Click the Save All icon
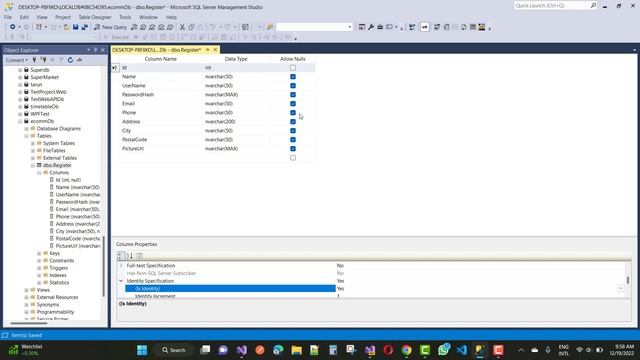The width and height of the screenshot is (640, 360). coord(84,27)
